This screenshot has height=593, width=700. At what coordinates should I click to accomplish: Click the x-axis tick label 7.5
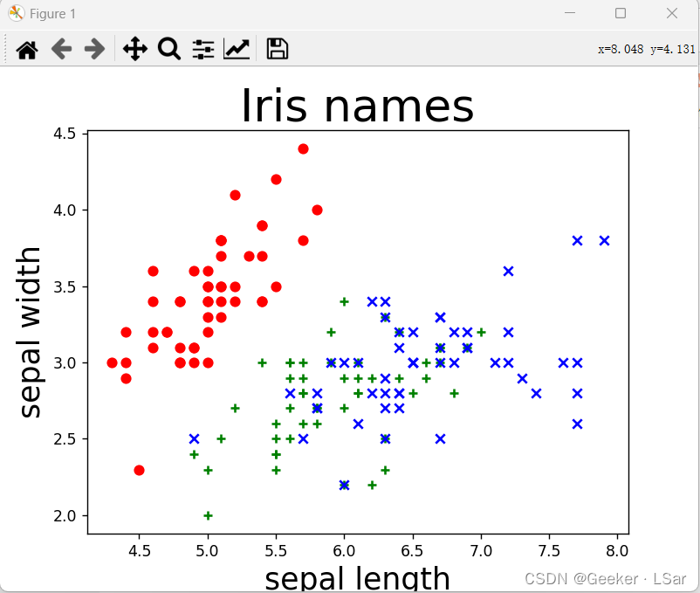click(549, 551)
